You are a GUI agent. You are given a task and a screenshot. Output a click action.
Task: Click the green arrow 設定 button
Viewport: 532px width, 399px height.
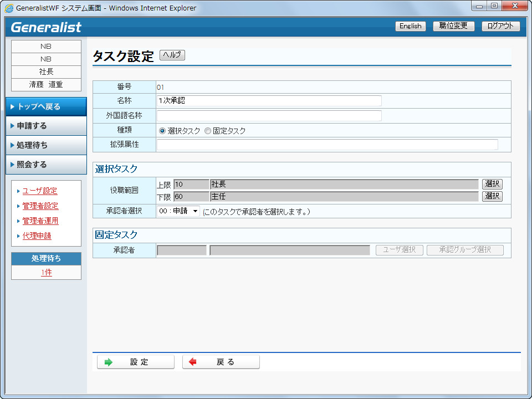pos(136,362)
